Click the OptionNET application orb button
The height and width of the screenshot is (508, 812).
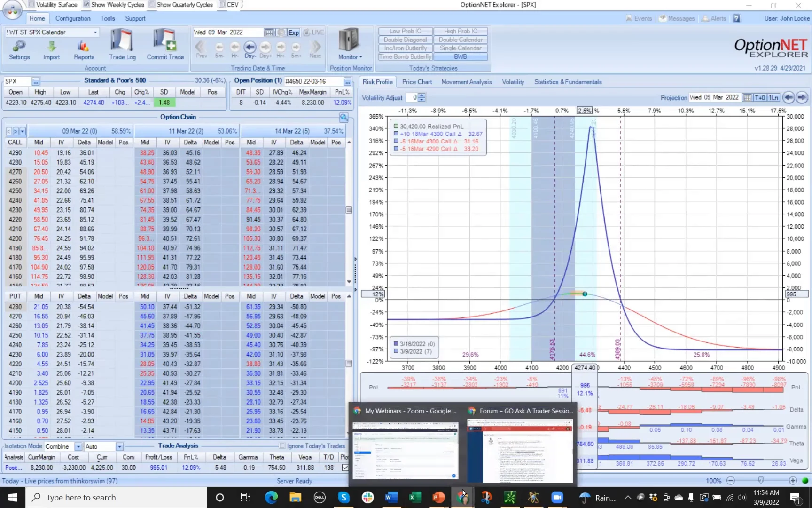(x=12, y=10)
